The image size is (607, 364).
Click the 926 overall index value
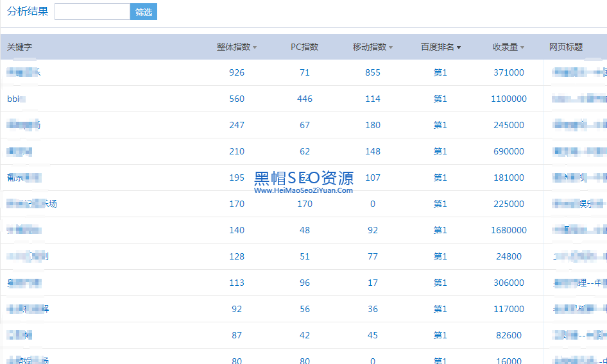click(237, 72)
